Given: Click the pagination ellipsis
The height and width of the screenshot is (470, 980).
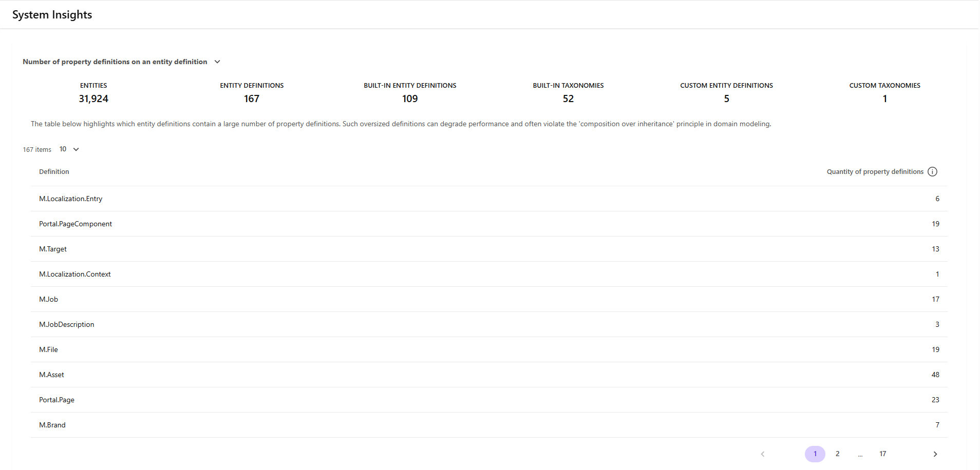Looking at the screenshot, I should 860,454.
